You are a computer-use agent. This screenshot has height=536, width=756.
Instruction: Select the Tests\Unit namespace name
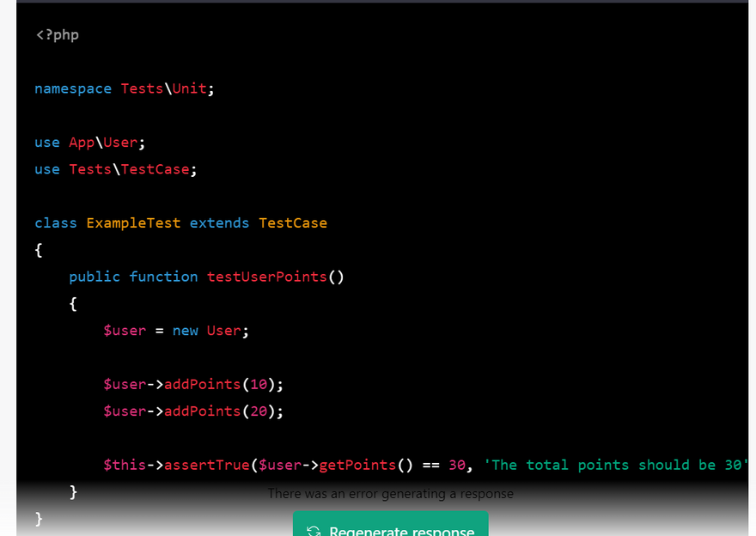pos(163,88)
